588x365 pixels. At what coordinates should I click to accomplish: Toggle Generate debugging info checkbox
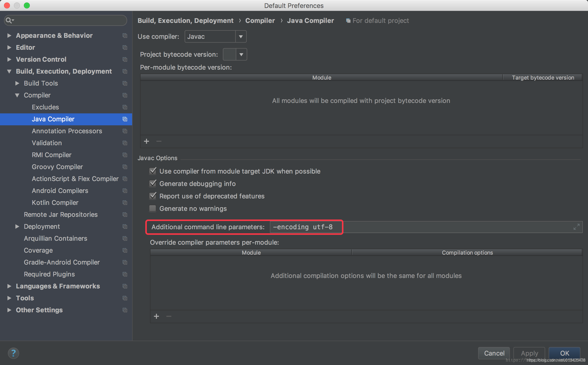point(153,183)
